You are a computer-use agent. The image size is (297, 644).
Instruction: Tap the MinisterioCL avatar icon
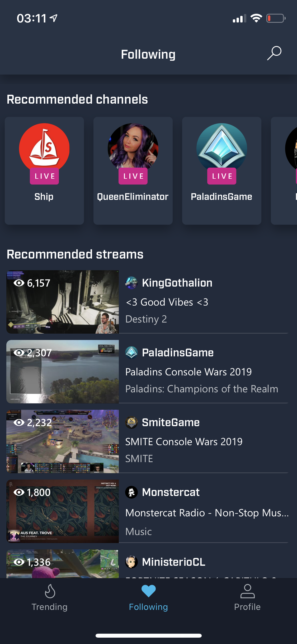131,562
